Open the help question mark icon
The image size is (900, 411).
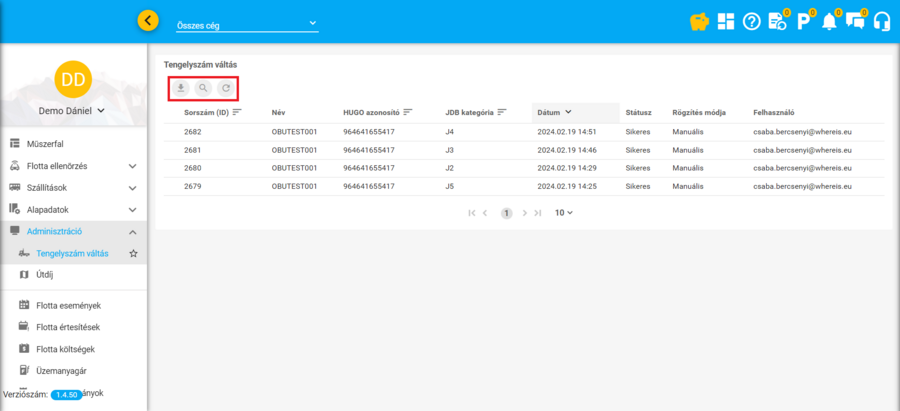(752, 21)
